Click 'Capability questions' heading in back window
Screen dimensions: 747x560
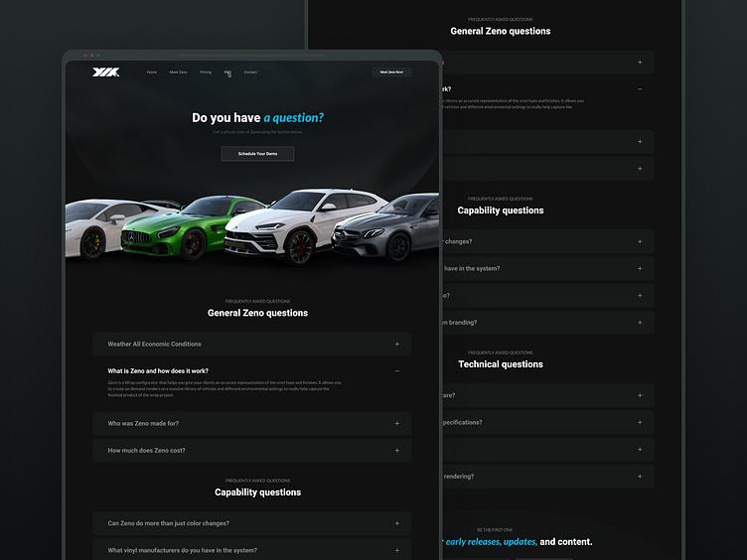point(501,210)
